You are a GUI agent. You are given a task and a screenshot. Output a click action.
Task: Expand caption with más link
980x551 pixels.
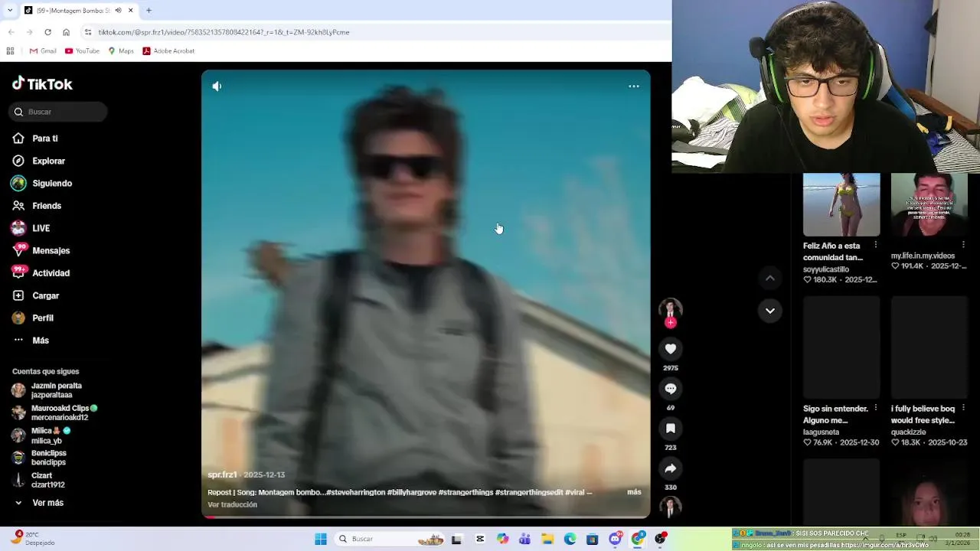click(634, 492)
